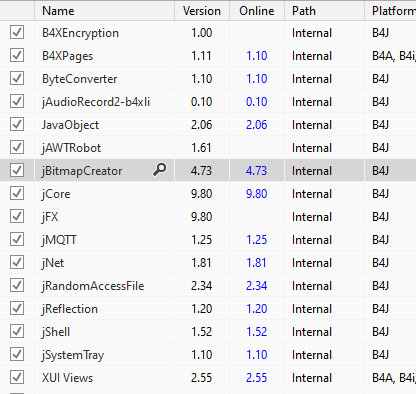Image resolution: width=416 pixels, height=394 pixels.
Task: Toggle the jRandomAccessFile checkbox
Action: coord(17,285)
